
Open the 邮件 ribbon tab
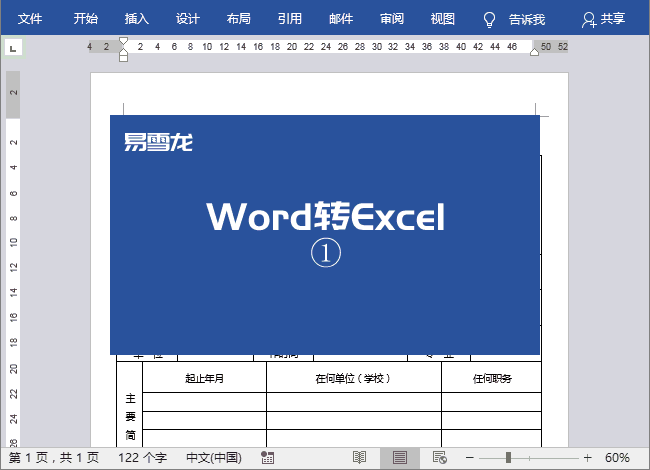[341, 19]
